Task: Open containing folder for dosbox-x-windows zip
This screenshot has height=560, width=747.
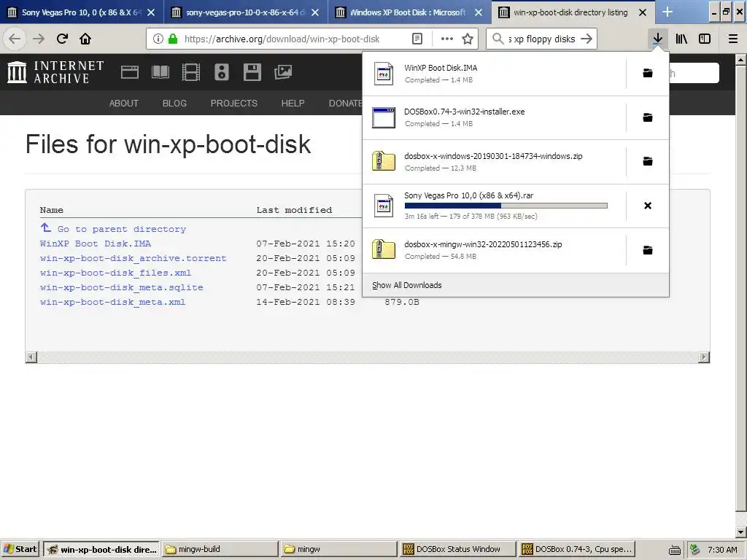Action: [648, 161]
